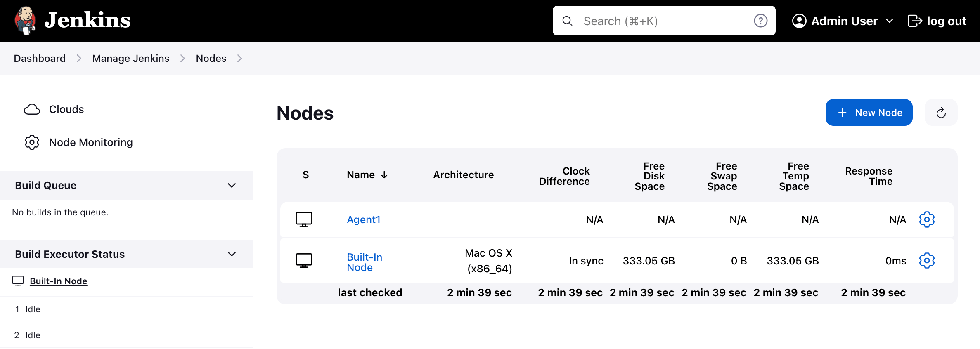This screenshot has width=980, height=349.
Task: Expand chevron after Dashboard breadcrumb
Action: click(79, 59)
